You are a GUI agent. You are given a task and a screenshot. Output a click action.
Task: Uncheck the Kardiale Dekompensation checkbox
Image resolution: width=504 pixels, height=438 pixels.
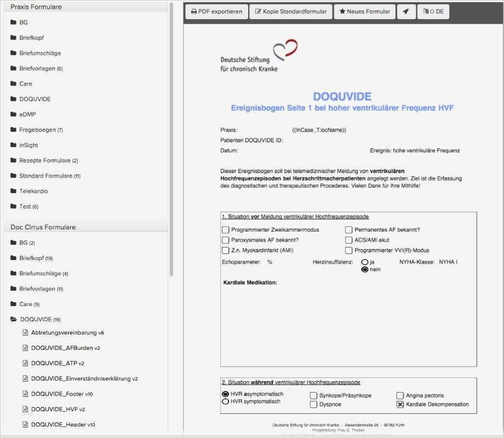401,404
